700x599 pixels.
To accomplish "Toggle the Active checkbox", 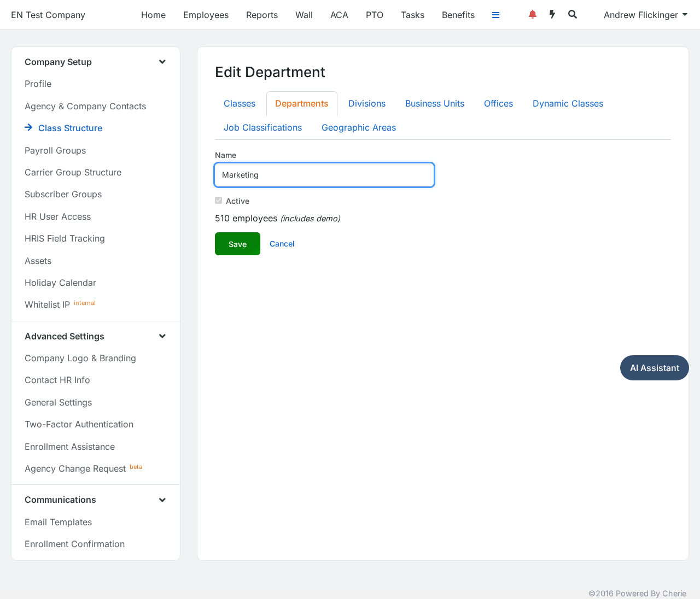I will point(219,201).
